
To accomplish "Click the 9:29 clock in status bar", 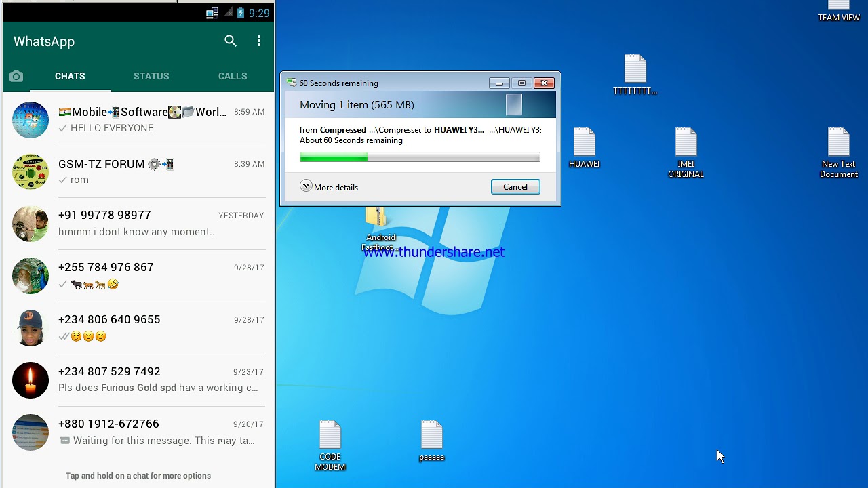I will tap(259, 13).
